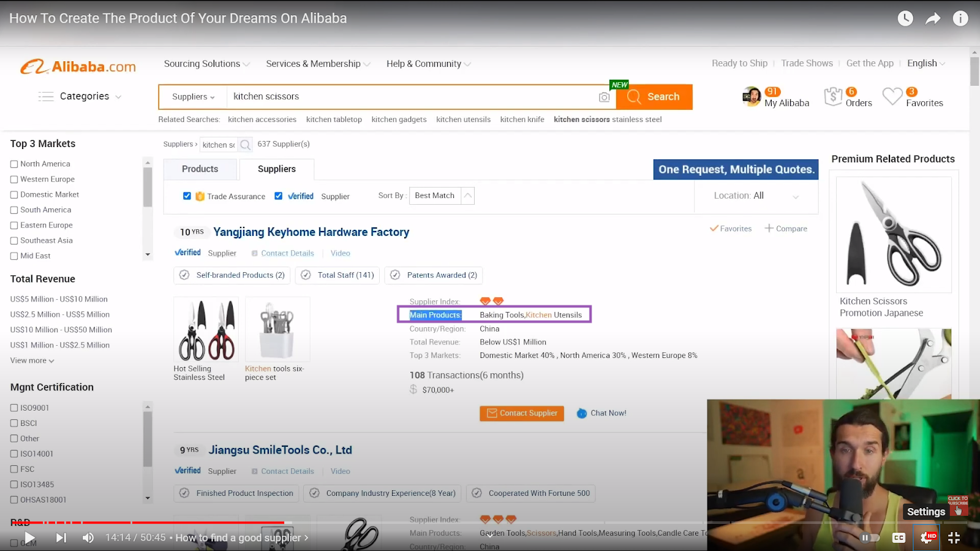The image size is (980, 551).
Task: Open the Orders icon
Action: (x=833, y=96)
